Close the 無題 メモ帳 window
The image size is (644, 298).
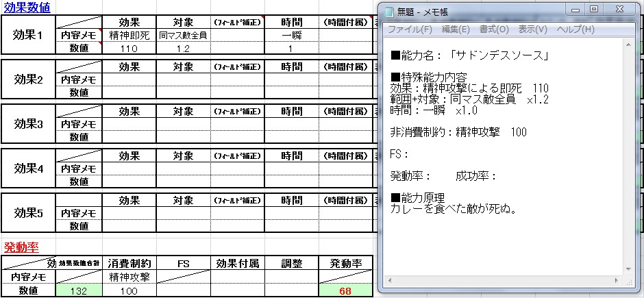click(x=622, y=9)
